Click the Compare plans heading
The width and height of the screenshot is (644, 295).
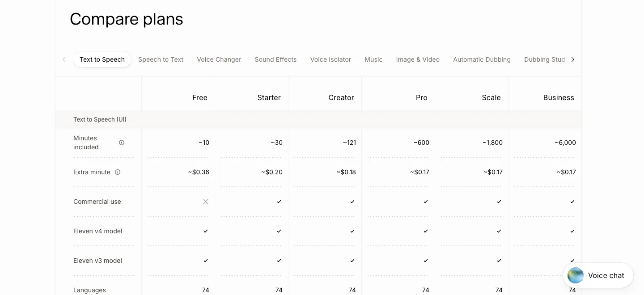[x=127, y=19]
